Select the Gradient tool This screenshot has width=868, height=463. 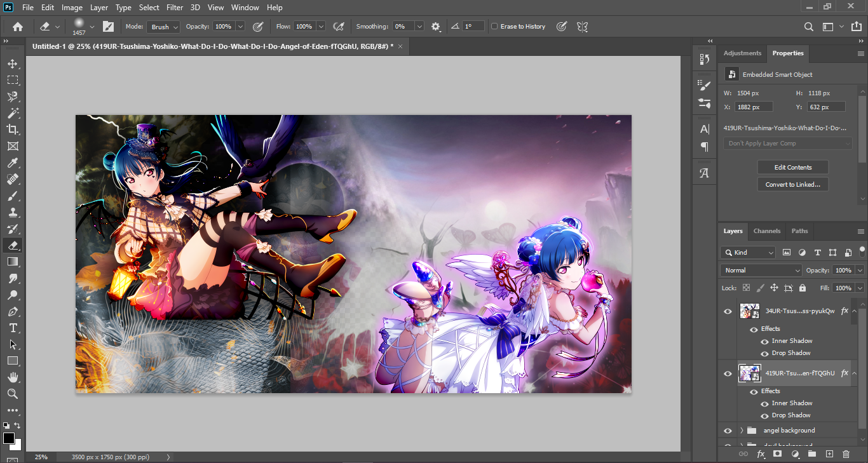(13, 262)
